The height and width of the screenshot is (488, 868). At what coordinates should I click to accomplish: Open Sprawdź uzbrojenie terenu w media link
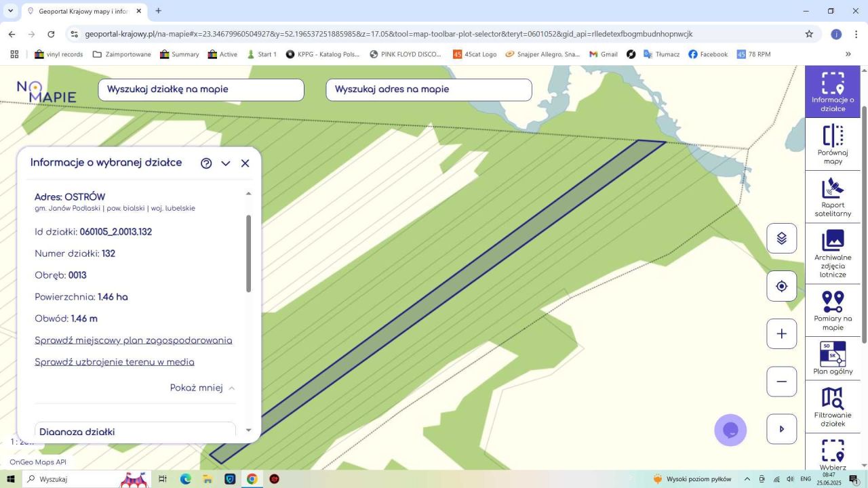tap(115, 363)
